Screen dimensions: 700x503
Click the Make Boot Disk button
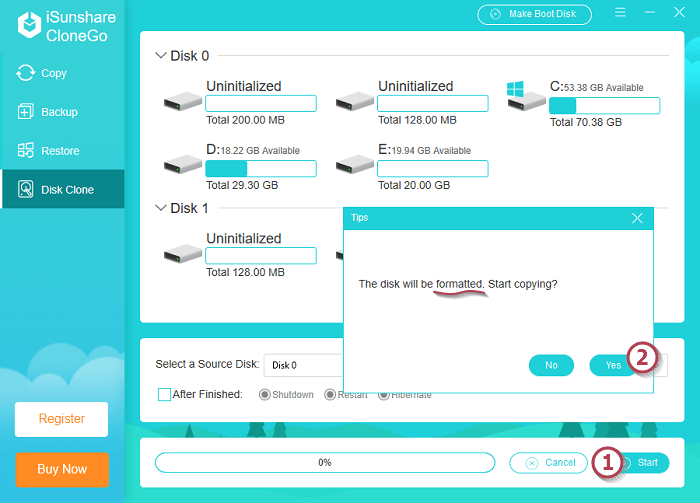pos(534,14)
